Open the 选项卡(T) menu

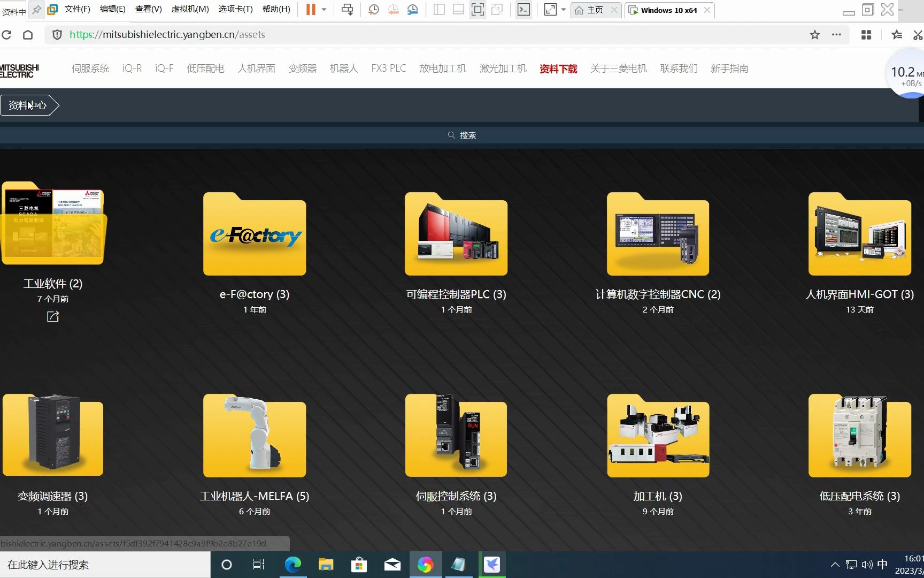coord(235,9)
